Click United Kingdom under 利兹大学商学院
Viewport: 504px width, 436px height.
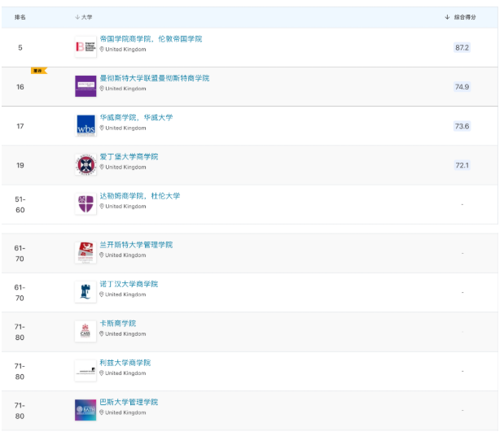tap(125, 373)
